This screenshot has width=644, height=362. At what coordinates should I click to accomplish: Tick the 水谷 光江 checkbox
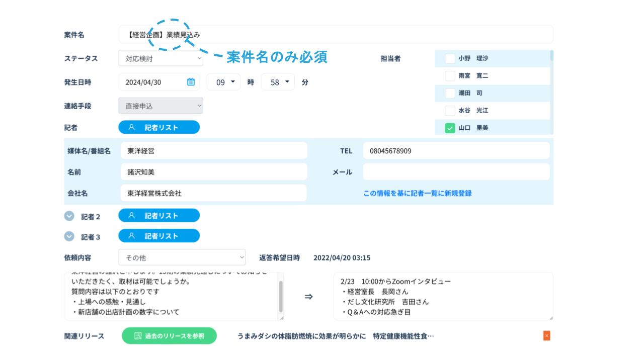coord(450,111)
